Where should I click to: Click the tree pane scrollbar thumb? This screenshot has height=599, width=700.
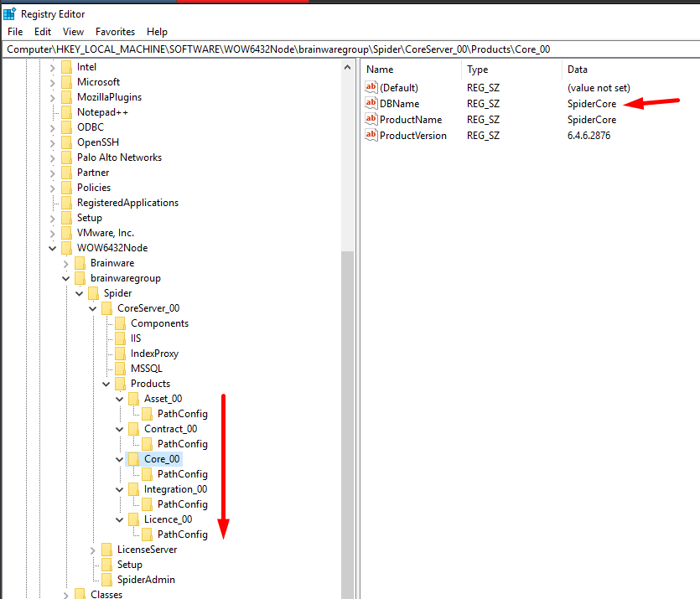click(347, 425)
